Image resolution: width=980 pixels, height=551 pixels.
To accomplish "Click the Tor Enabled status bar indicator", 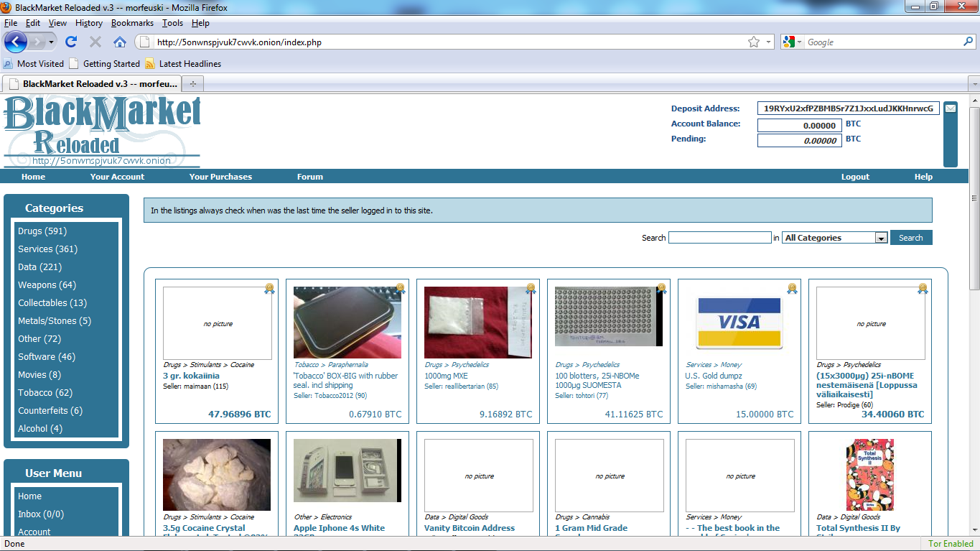I will coord(951,544).
